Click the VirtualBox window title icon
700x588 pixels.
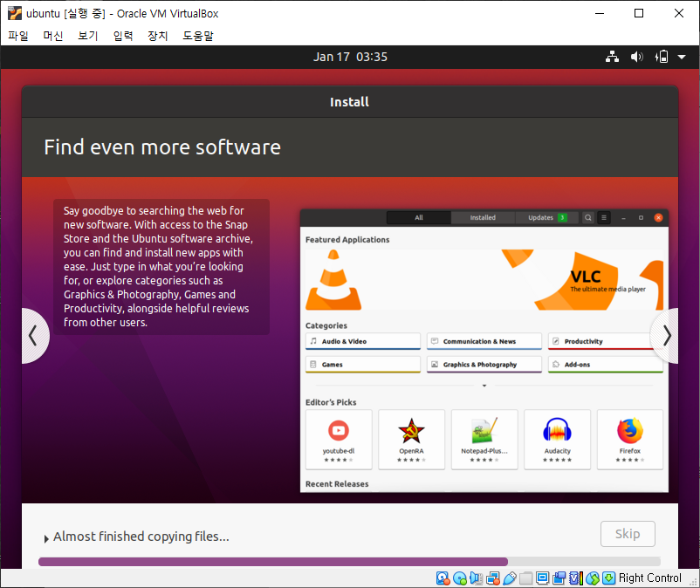(x=14, y=13)
